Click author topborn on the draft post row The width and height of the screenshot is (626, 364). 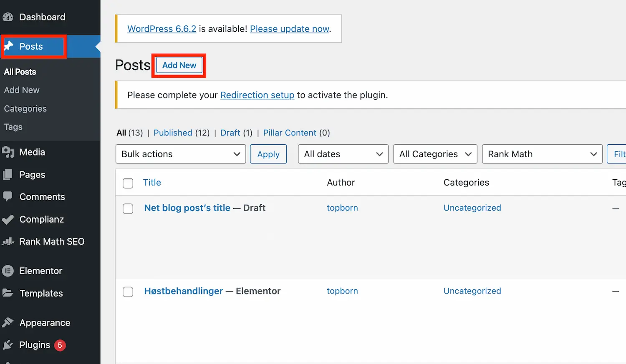click(x=342, y=208)
